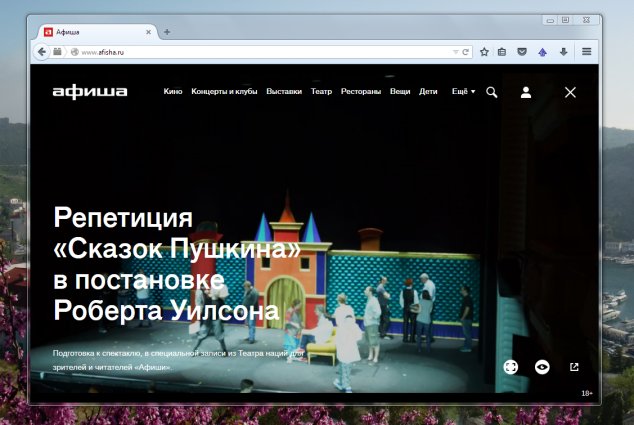Open the Рестораны section
Image resolution: width=634 pixels, height=425 pixels.
click(361, 91)
